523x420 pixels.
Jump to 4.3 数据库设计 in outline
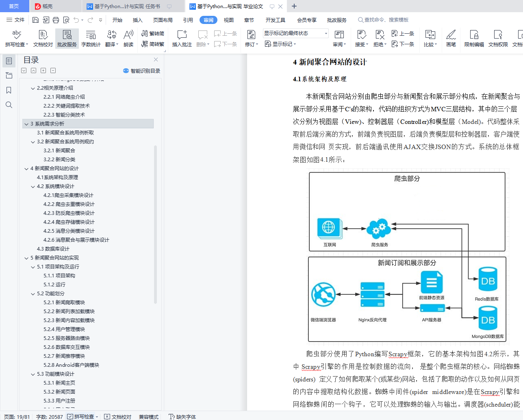pyautogui.click(x=53, y=249)
